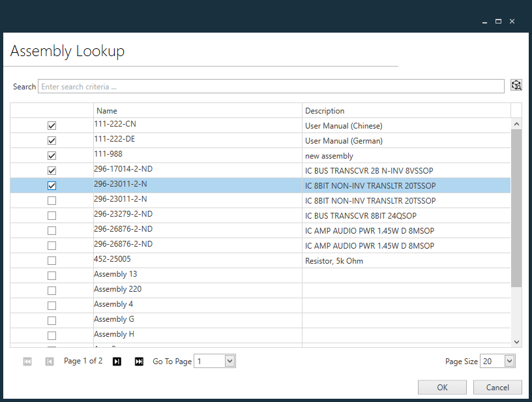Click the scrollbar up arrow
The height and width of the screenshot is (402, 532).
click(516, 123)
